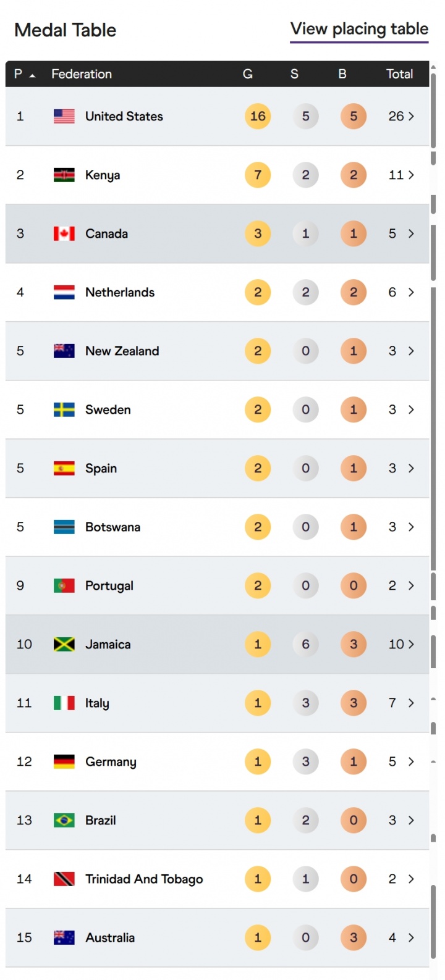Sort by the P position column arrow
The width and height of the screenshot is (445, 980).
32,75
